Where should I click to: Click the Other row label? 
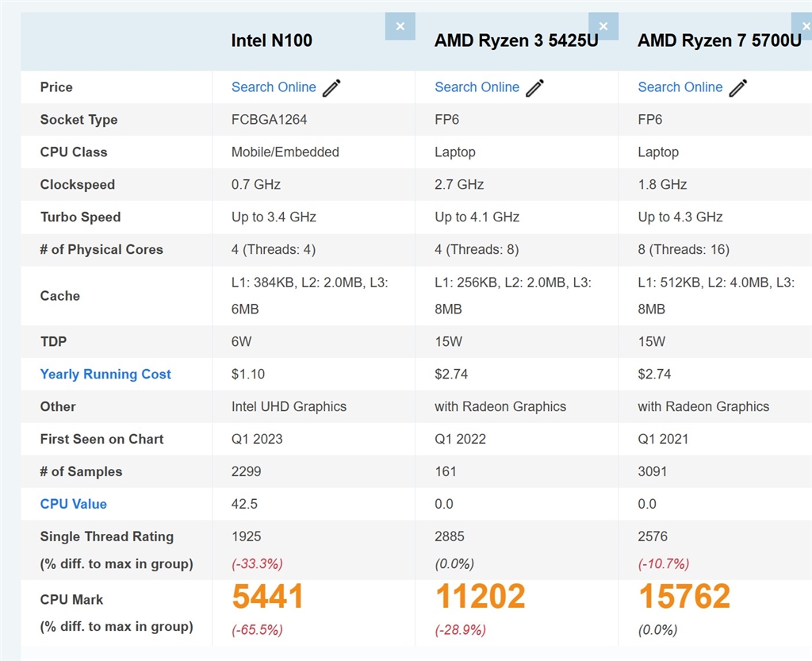pos(58,406)
